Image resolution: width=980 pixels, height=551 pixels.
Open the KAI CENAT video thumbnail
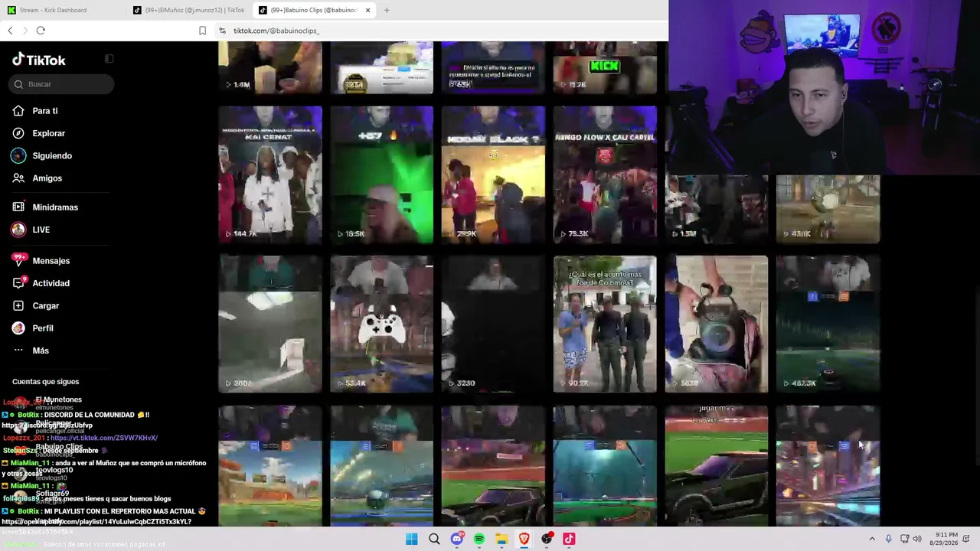point(270,174)
